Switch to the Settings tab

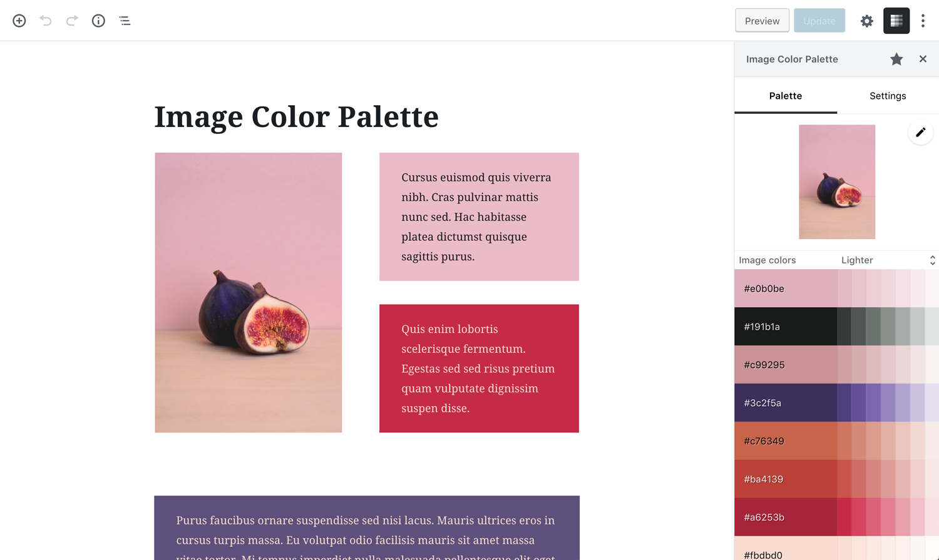pyautogui.click(x=887, y=96)
